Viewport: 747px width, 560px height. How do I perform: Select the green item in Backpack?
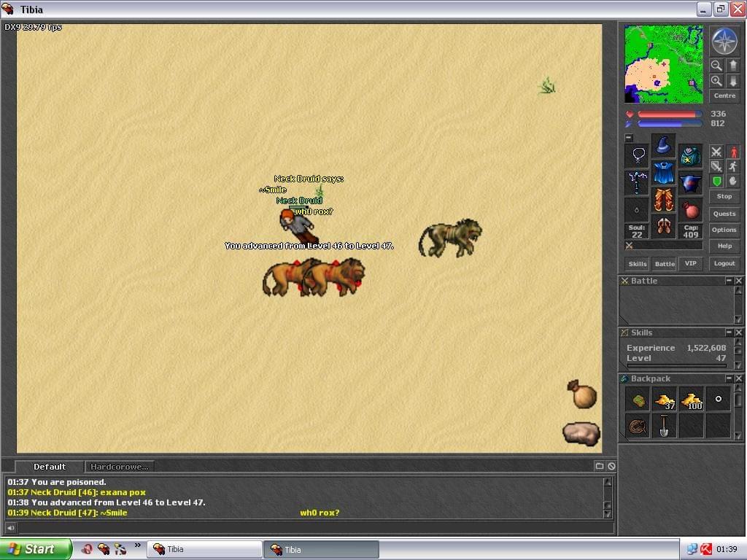[638, 400]
